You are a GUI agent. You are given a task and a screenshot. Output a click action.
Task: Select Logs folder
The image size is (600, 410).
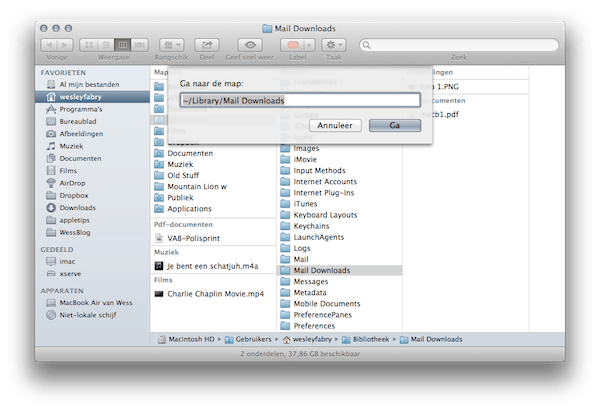[339, 248]
